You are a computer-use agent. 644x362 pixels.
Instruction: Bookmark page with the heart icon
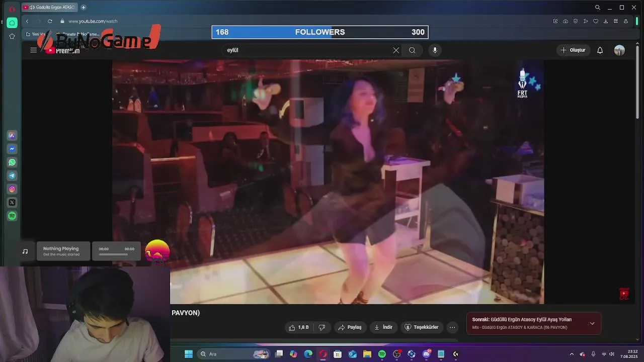pyautogui.click(x=596, y=21)
